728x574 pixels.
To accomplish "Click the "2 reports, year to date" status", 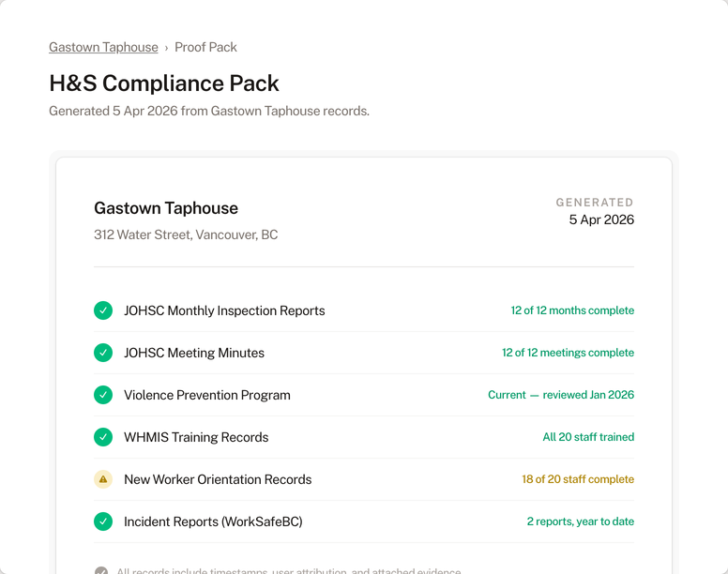I will 581,521.
